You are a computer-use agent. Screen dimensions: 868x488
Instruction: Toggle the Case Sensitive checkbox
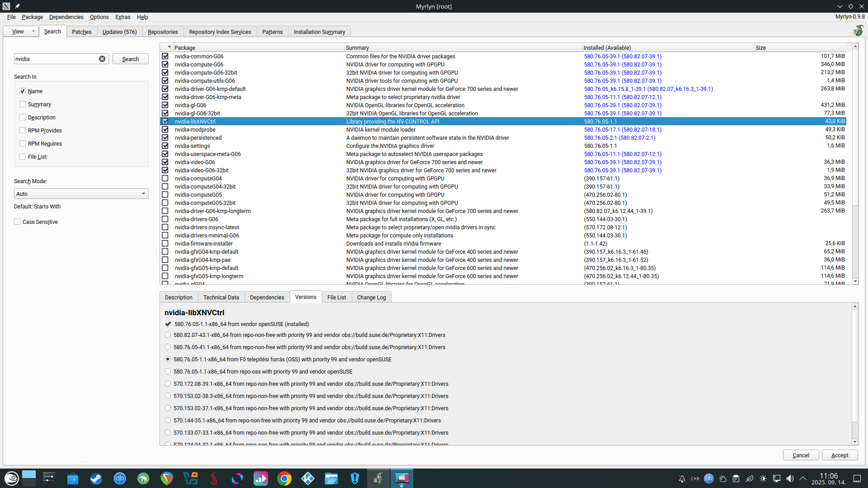(17, 222)
